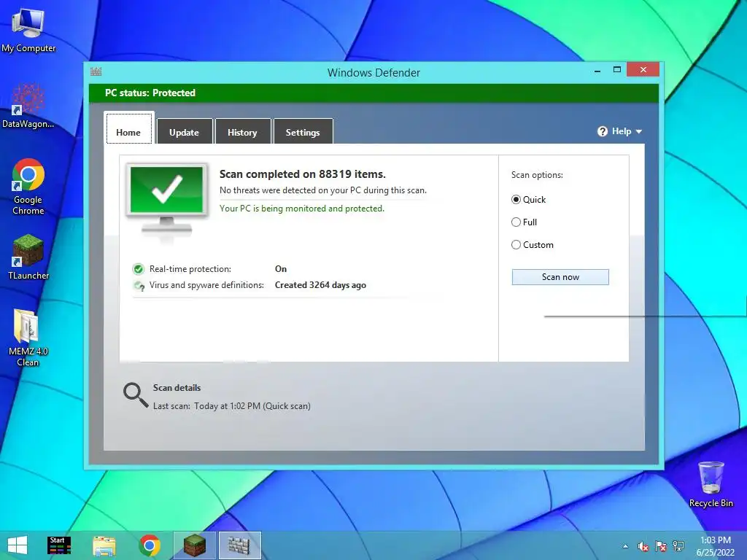Open the Settings tab

[x=303, y=131]
